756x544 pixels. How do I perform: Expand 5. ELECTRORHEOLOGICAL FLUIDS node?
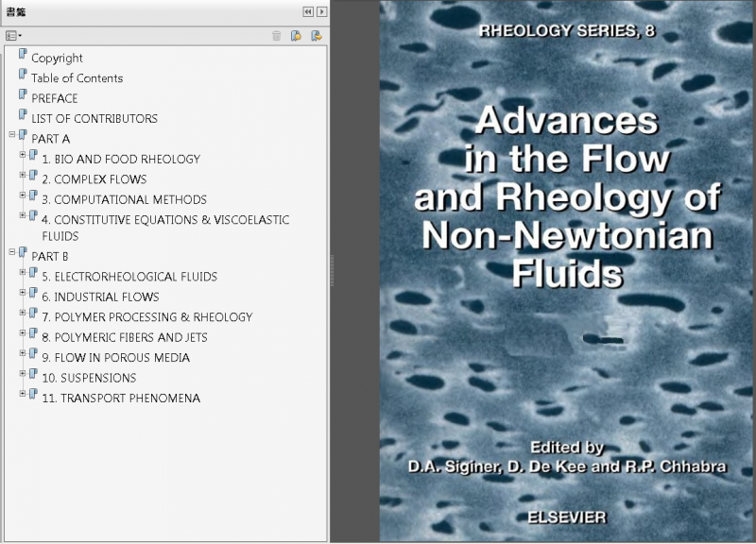click(23, 272)
